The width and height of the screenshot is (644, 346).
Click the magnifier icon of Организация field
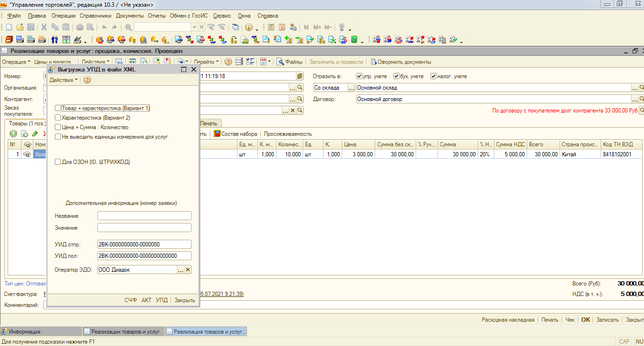tap(300, 88)
